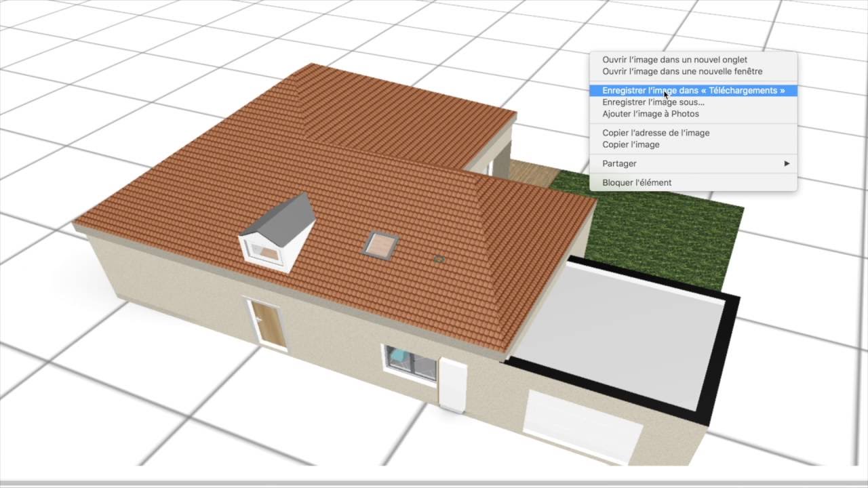This screenshot has width=868, height=488.
Task: Select the small roof vent tile
Action: (x=439, y=259)
